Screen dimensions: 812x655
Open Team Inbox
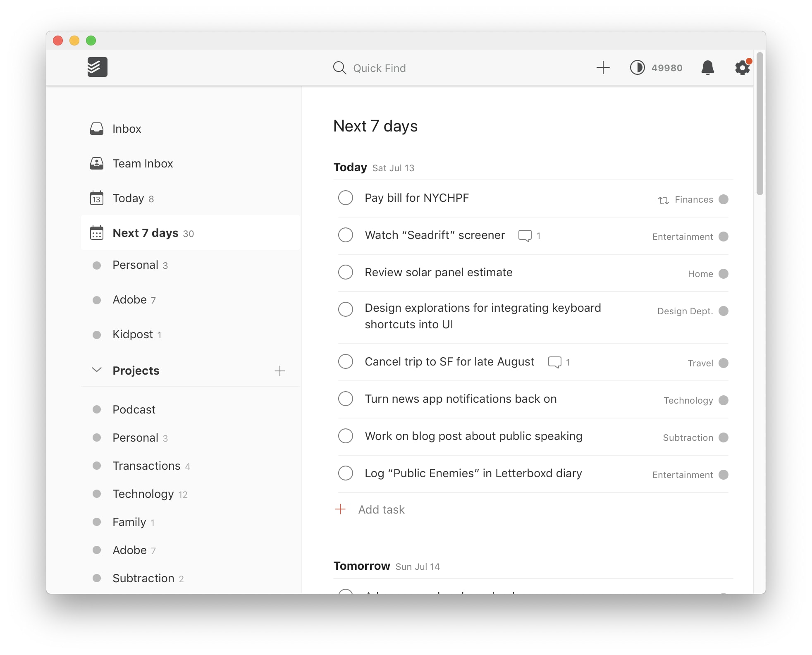tap(142, 163)
